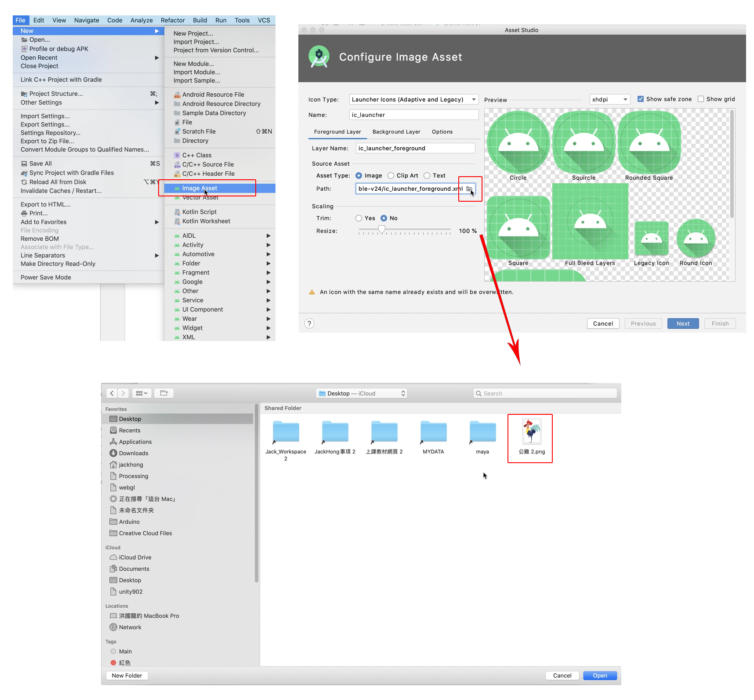Click the Preview panel vertical scrollbar
The height and width of the screenshot is (700, 754).
click(732, 163)
